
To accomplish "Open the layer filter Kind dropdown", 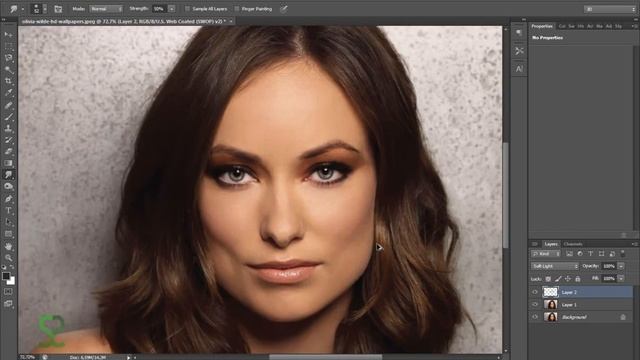I will pyautogui.click(x=546, y=253).
